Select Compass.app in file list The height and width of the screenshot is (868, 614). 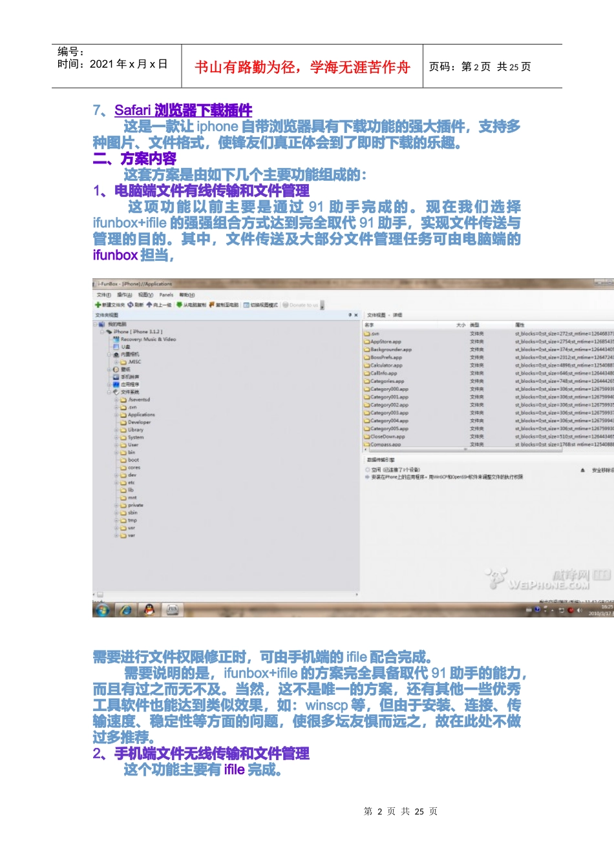point(383,444)
